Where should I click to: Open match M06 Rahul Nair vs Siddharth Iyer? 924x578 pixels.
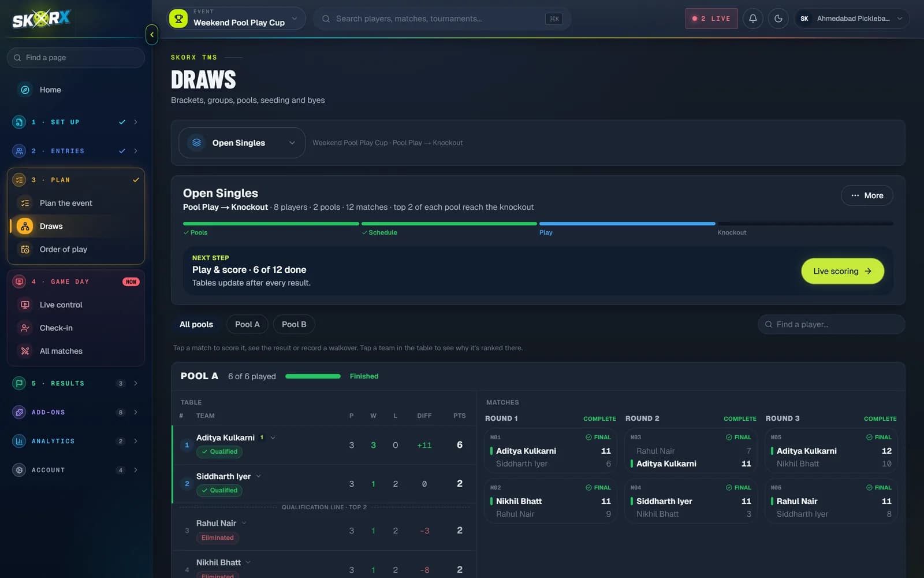(x=831, y=501)
